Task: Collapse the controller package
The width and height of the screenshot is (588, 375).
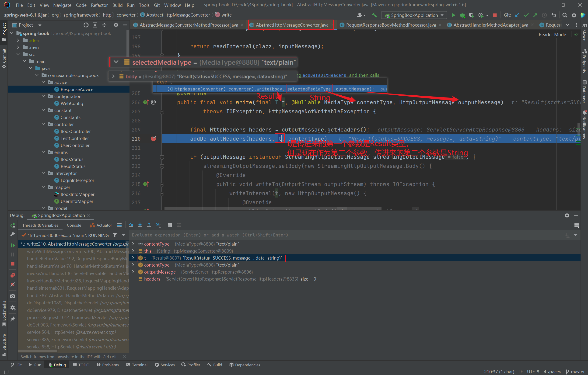Action: point(43,124)
